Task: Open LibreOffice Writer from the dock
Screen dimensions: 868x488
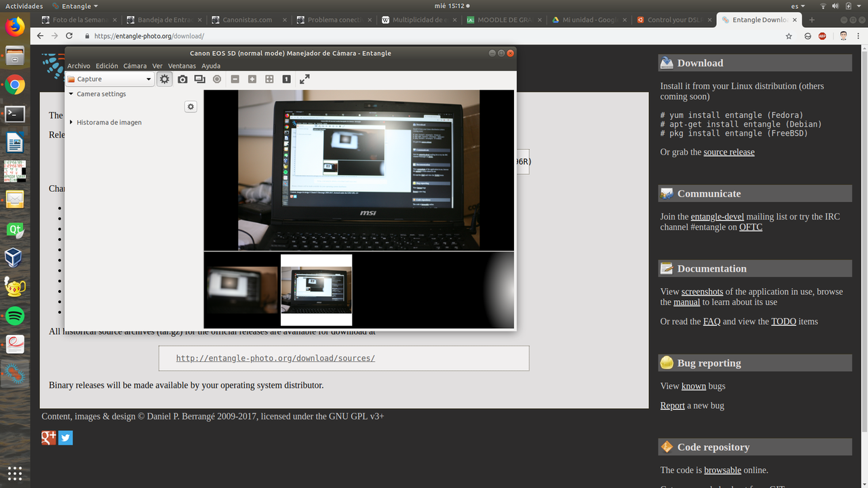Action: (x=15, y=142)
